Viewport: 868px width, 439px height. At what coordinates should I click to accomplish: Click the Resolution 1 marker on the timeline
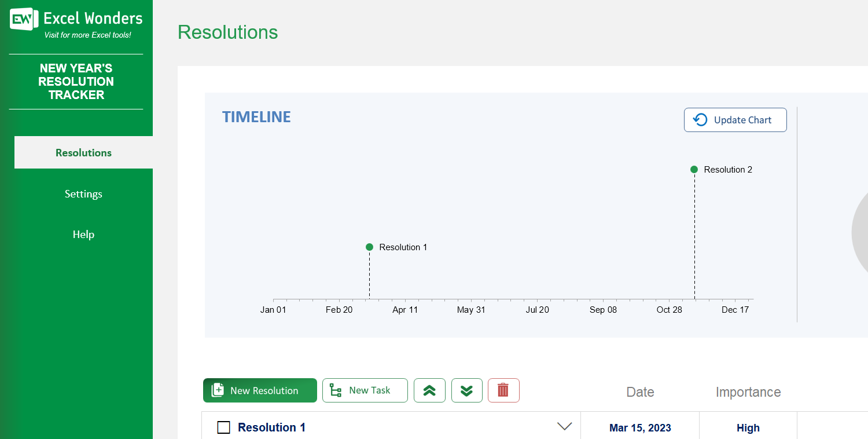[369, 247]
